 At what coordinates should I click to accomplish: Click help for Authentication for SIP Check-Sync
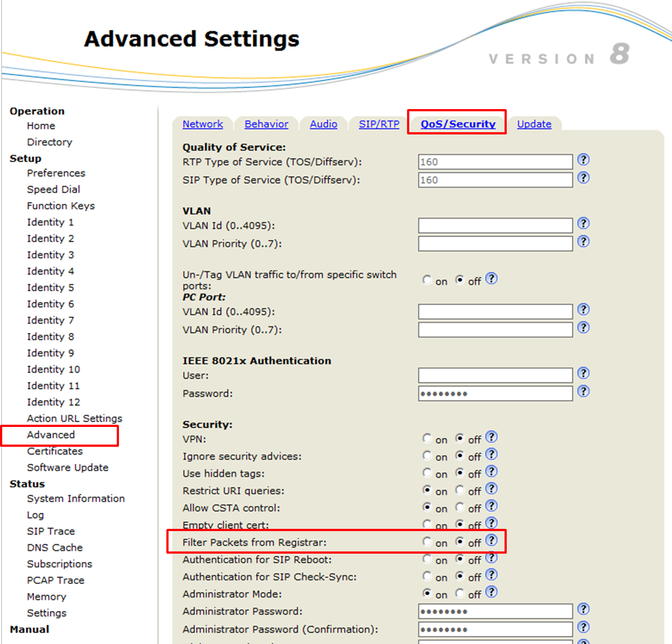[x=491, y=575]
